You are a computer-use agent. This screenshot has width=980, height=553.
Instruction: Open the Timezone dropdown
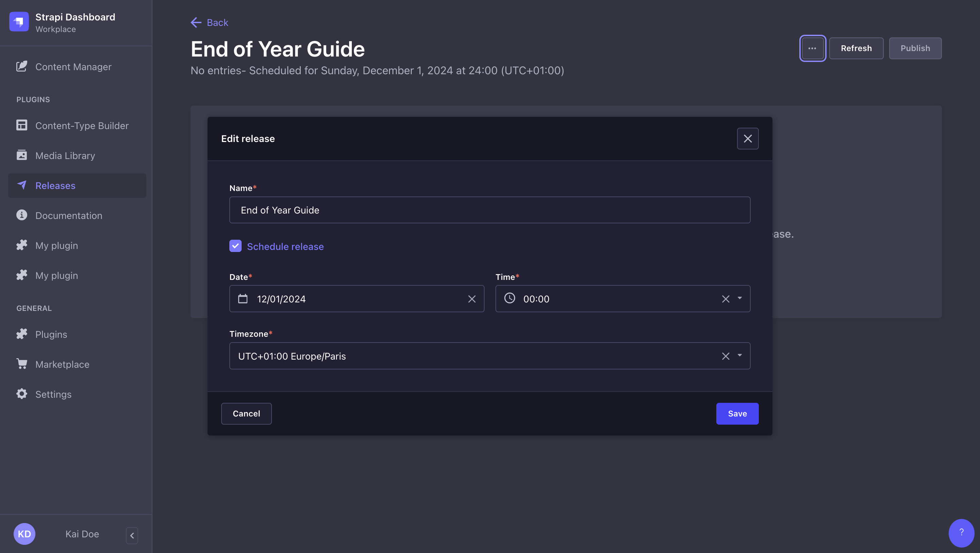tap(739, 356)
